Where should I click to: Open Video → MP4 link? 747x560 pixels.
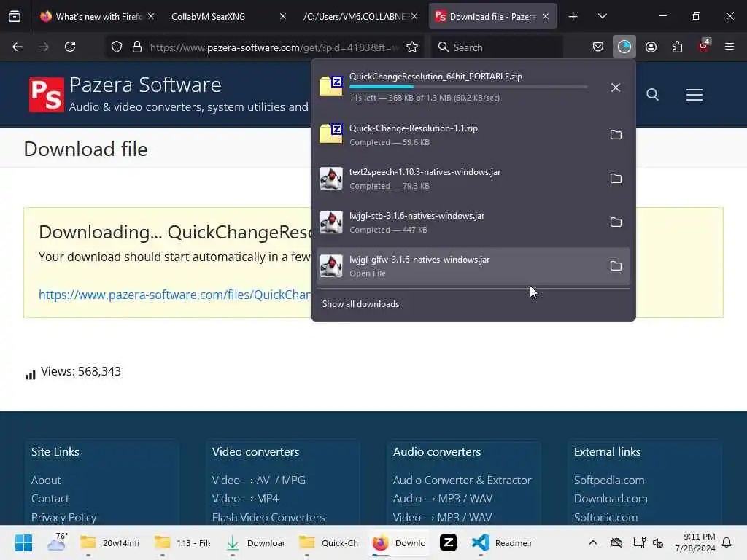click(x=245, y=499)
